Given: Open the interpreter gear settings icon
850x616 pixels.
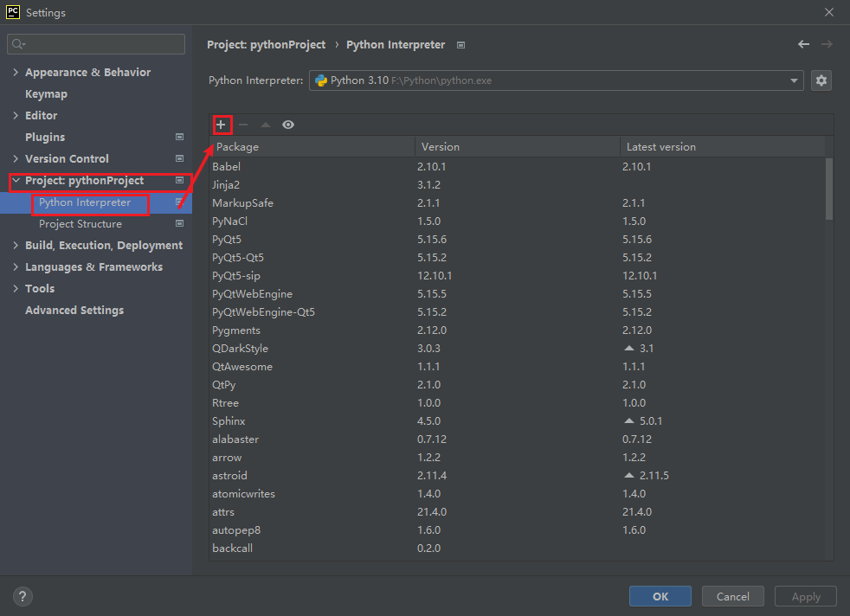Looking at the screenshot, I should pyautogui.click(x=821, y=80).
